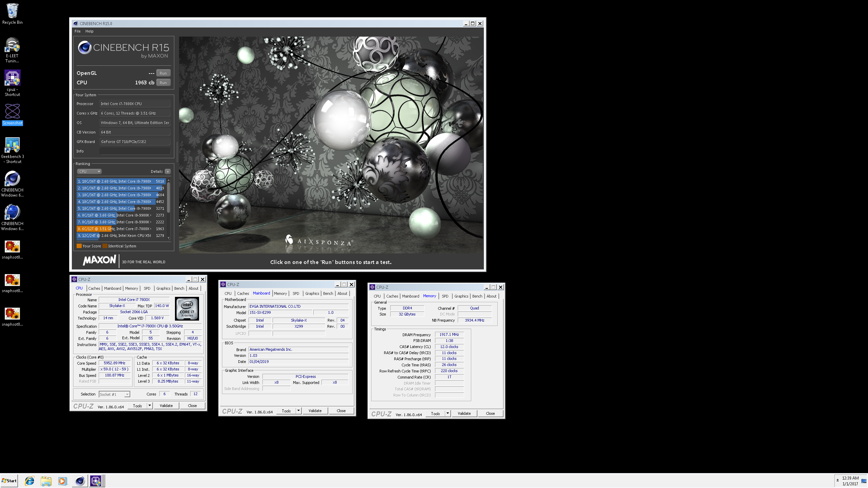Click CPU-Z title icon of Memory window
This screenshot has height=488, width=868.
click(x=372, y=287)
